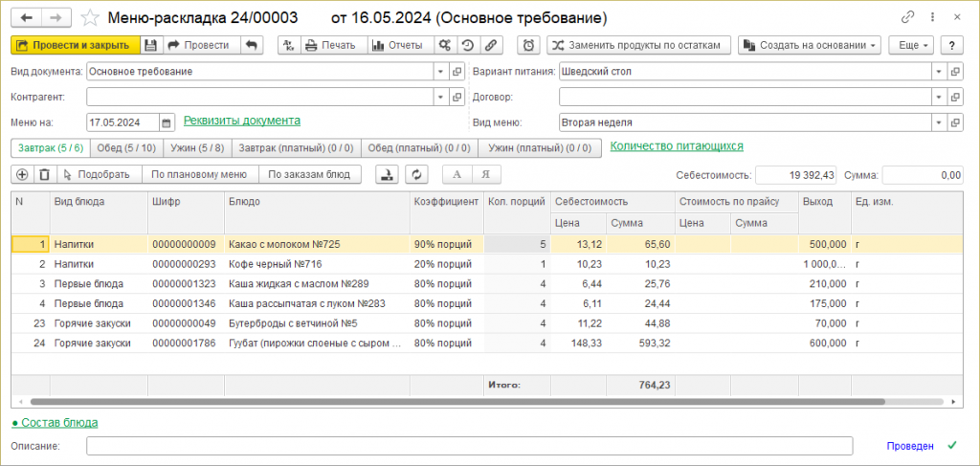Add a new row with plus icon
Image resolution: width=980 pixels, height=466 pixels.
coord(23,174)
